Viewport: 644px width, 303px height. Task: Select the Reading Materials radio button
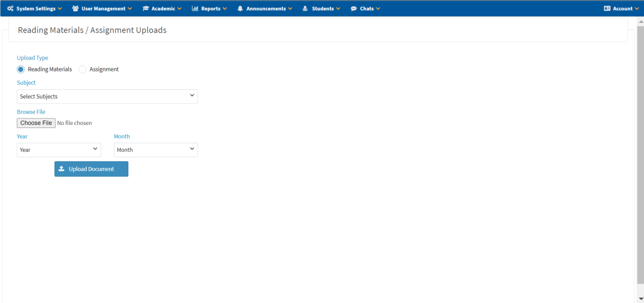tap(21, 69)
